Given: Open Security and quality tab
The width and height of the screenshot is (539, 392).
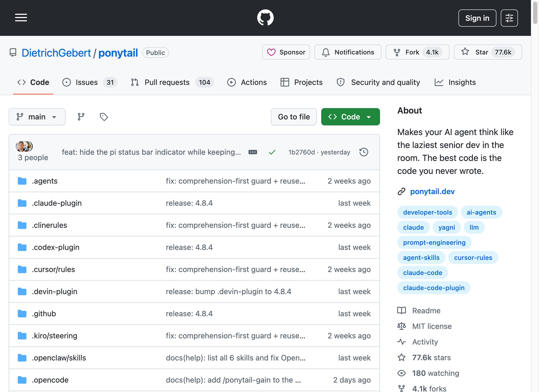Looking at the screenshot, I should tap(378, 82).
